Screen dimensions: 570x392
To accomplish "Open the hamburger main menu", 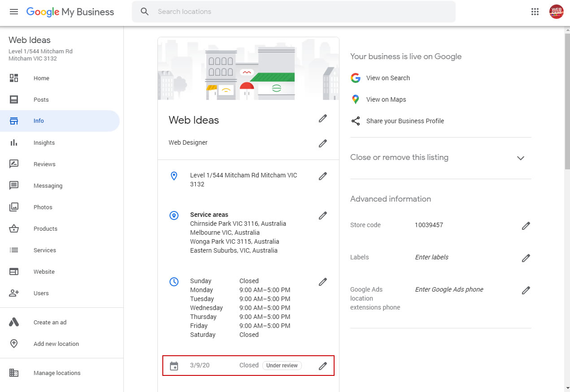I will pyautogui.click(x=14, y=12).
